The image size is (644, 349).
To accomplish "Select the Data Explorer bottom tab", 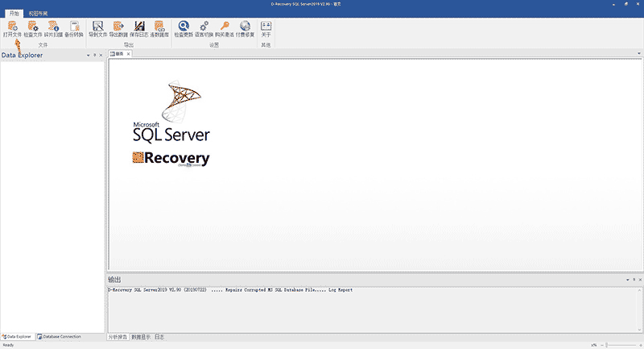I will point(18,337).
